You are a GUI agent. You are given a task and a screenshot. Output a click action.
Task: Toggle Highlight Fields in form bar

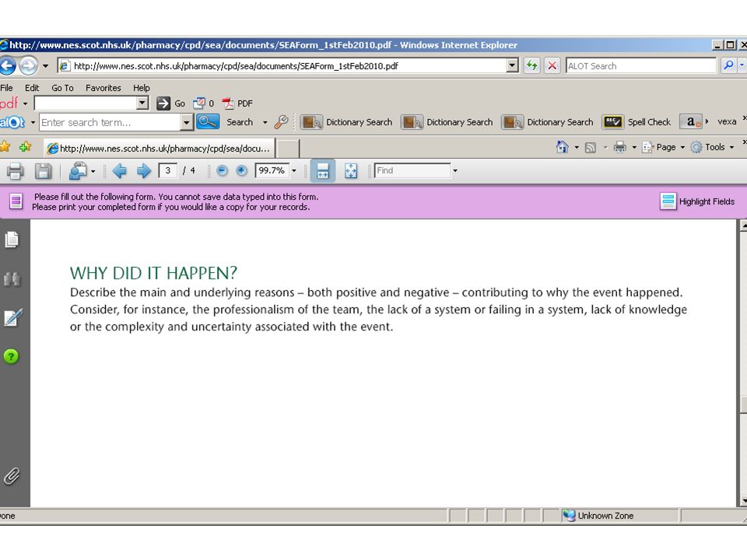coord(697,201)
